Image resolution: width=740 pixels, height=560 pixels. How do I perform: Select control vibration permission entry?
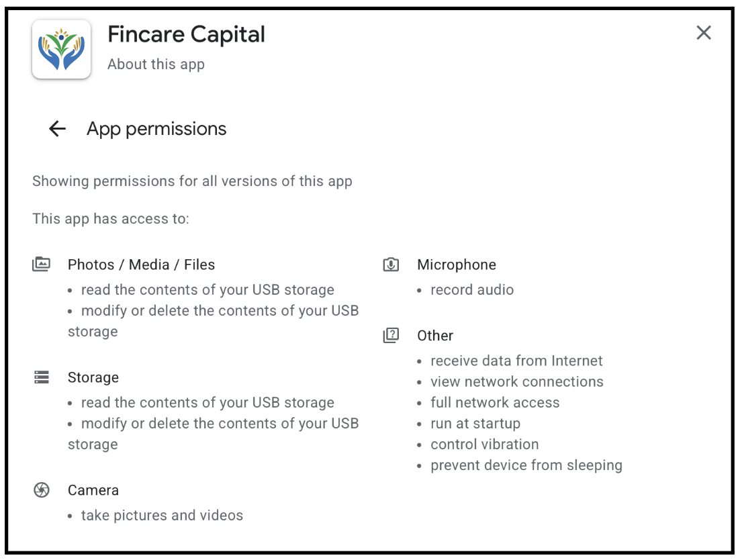pyautogui.click(x=484, y=444)
